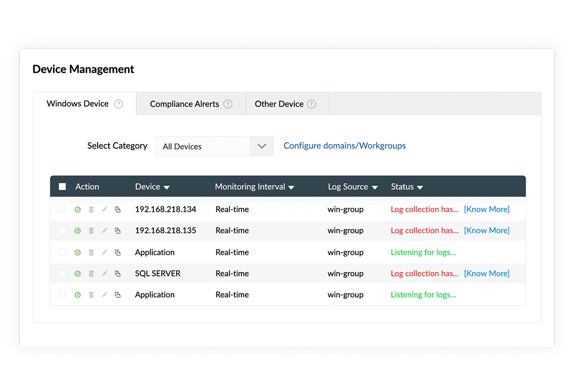Click edit pencil icon for 192.168.218.135
574x392 pixels.
click(x=104, y=231)
